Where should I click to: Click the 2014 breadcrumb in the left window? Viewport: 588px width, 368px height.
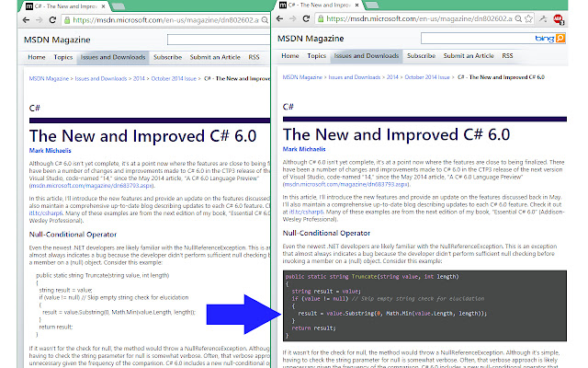(139, 79)
